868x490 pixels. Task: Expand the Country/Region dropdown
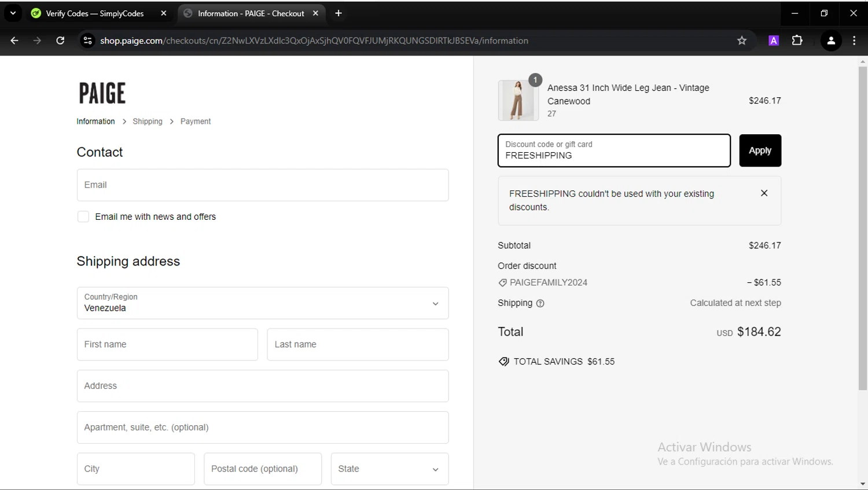[x=262, y=303]
